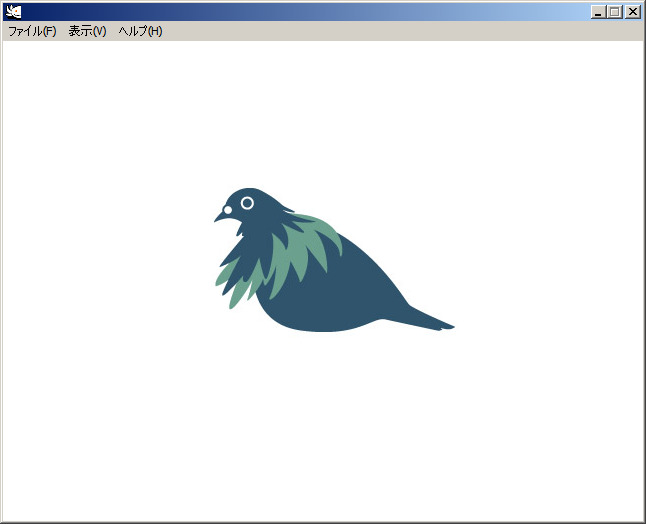The height and width of the screenshot is (524, 646).
Task: Click the empty blue title bar area
Action: (300, 12)
